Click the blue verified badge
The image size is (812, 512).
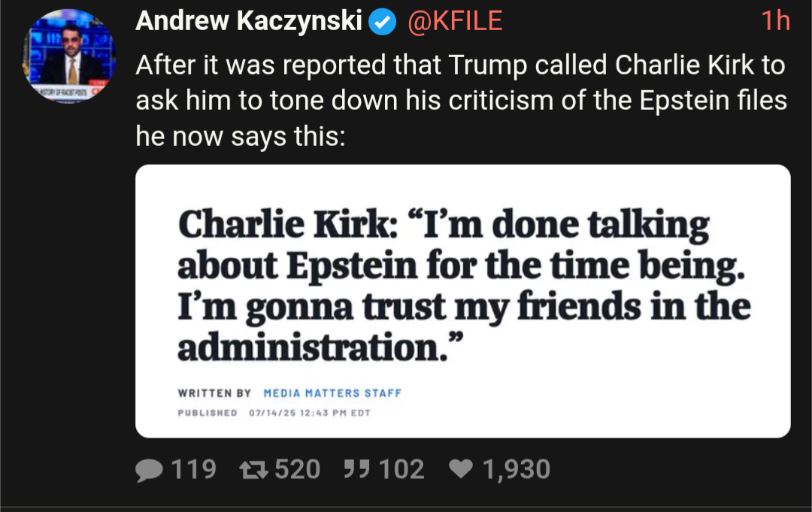[x=382, y=23]
